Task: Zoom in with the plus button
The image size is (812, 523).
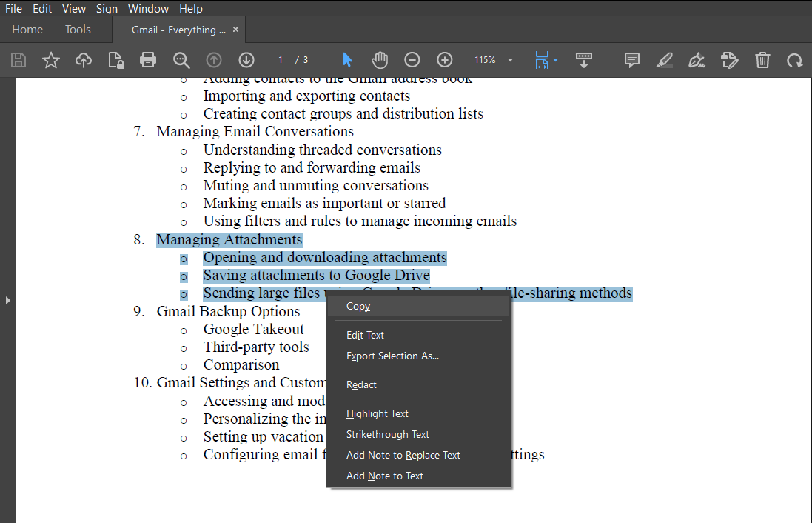Action: 445,60
